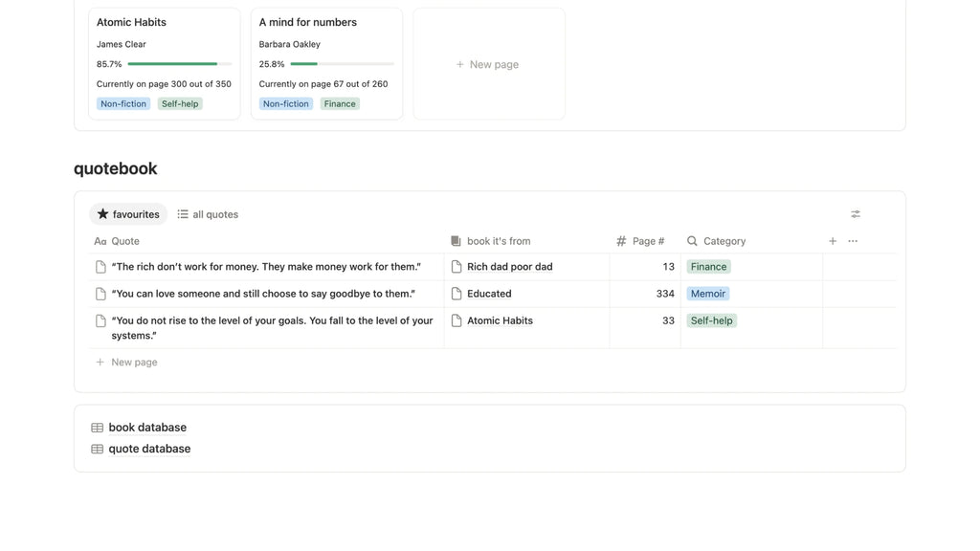Click plus icon in gallery New page card
This screenshot has height=551, width=980.
pyautogui.click(x=460, y=64)
